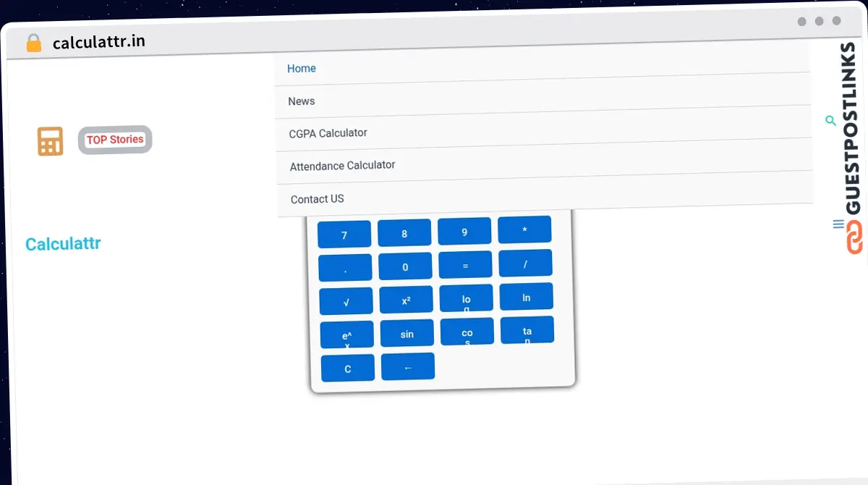Screen dimensions: 868x485
Task: Click the orange calculator logo icon
Action: 51,141
